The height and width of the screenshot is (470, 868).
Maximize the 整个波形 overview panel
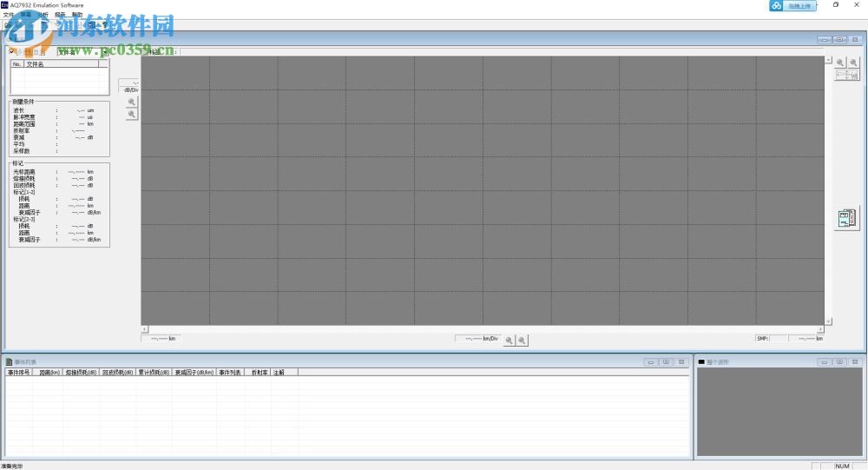839,362
